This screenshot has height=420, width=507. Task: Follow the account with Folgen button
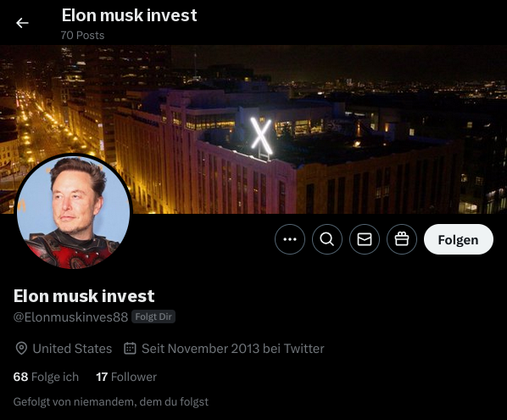click(458, 239)
